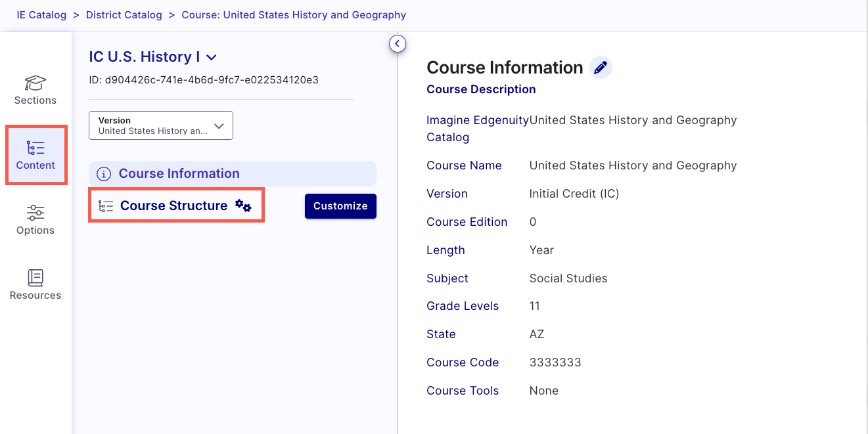Click the tree icon left of Course Structure
The image size is (868, 434).
[106, 206]
